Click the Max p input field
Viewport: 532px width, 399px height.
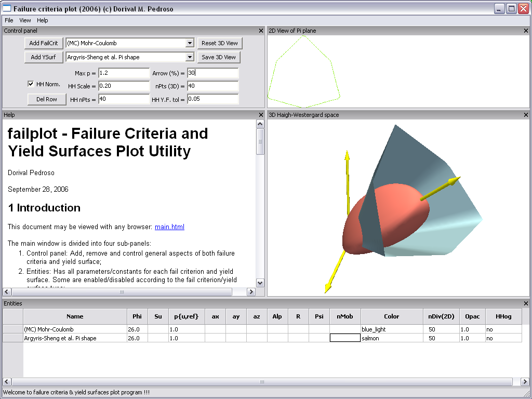click(x=124, y=73)
